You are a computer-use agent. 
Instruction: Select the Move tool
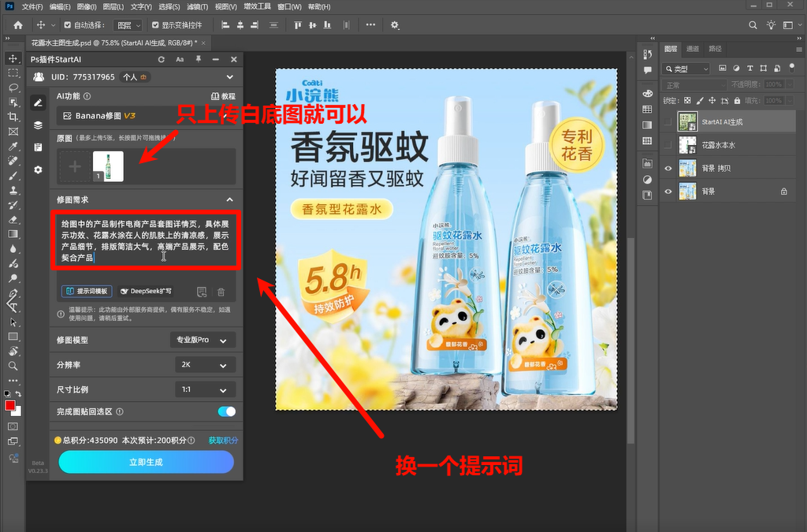coord(12,58)
